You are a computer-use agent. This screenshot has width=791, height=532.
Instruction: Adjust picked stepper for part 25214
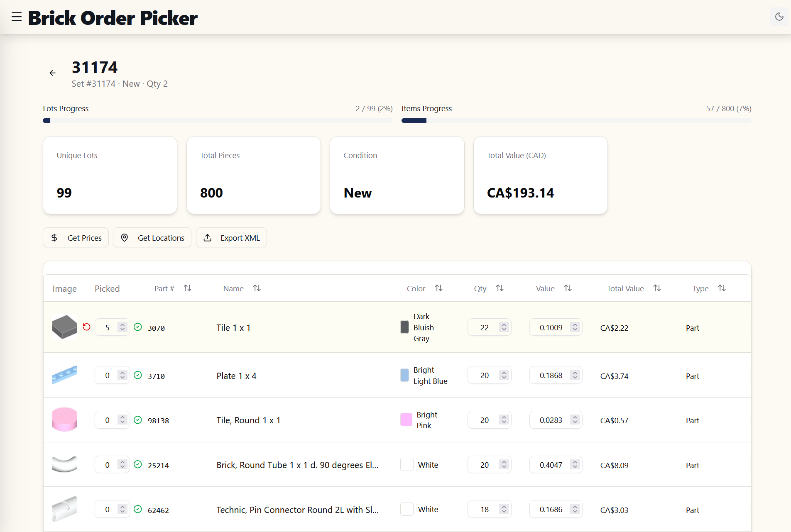pyautogui.click(x=122, y=465)
